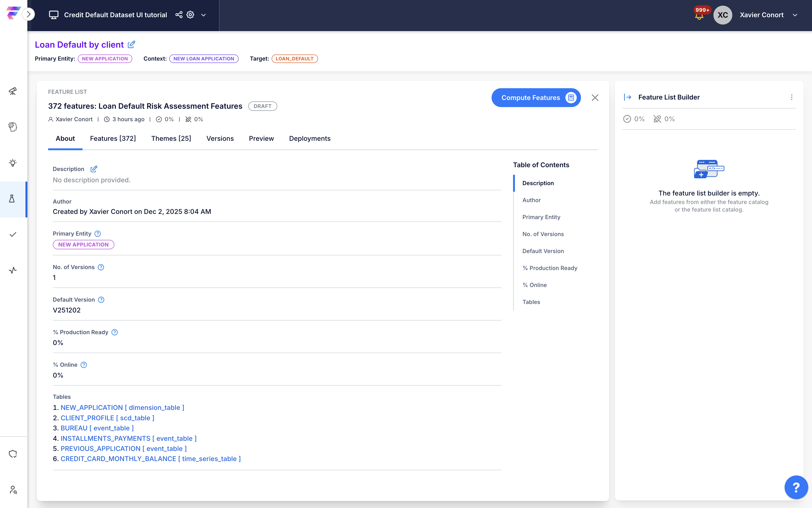The image size is (812, 508).
Task: Open Feature List Builder three-dot menu
Action: 791,97
